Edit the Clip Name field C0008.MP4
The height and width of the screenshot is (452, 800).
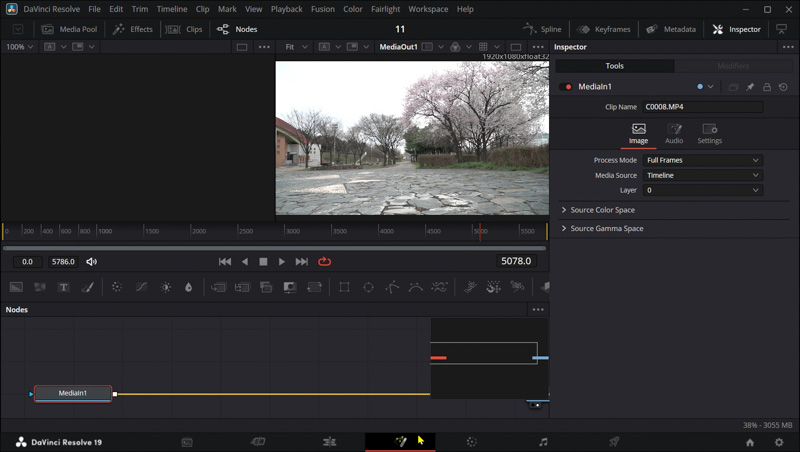tap(703, 107)
